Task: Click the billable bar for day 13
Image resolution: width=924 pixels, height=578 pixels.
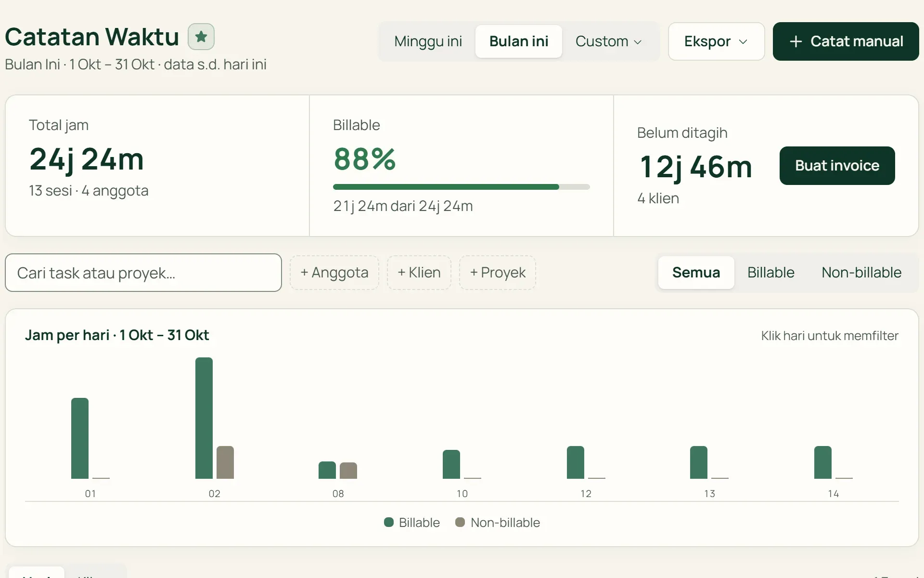Action: pyautogui.click(x=699, y=462)
